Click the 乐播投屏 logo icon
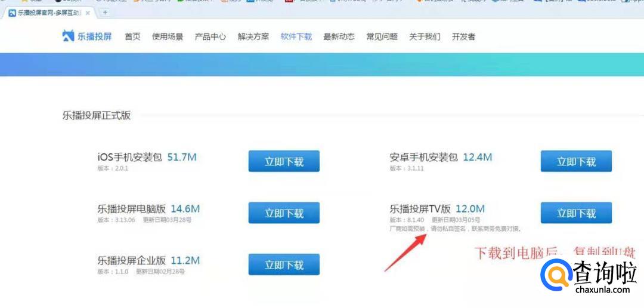The image size is (644, 308). tap(68, 36)
